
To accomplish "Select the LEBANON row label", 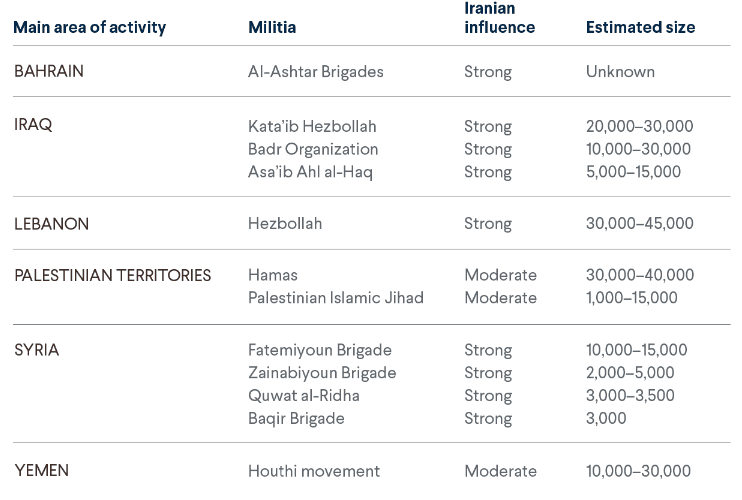I will 51,224.
